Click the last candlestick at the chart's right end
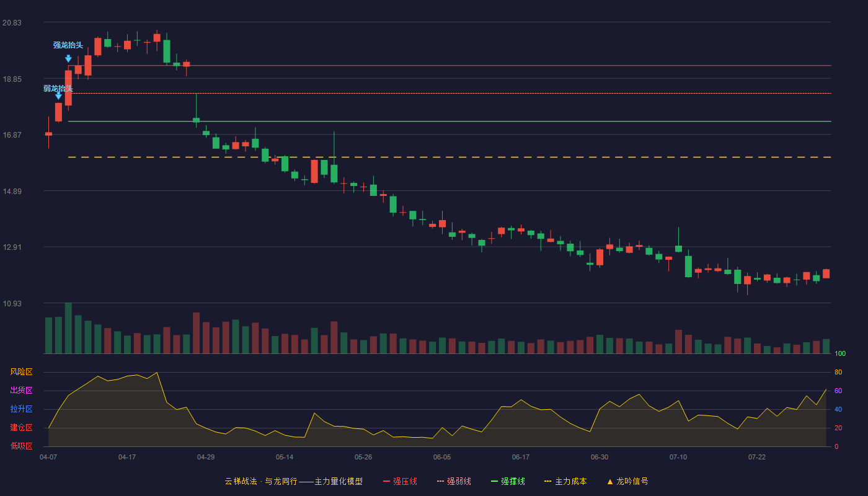Viewport: 868px width, 496px height. [x=826, y=273]
